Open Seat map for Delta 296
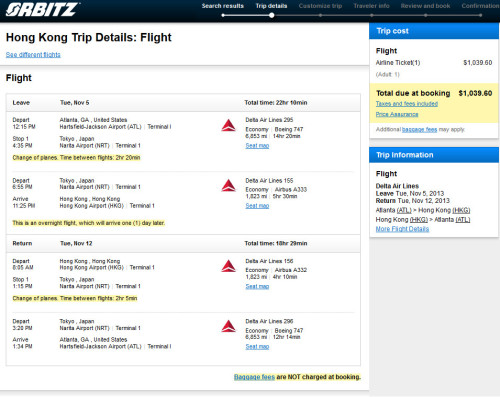 pos(257,347)
